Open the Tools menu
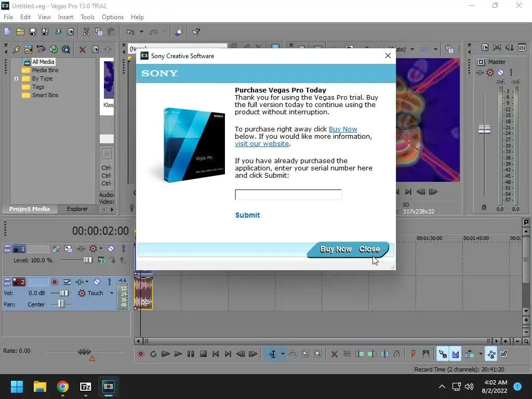 point(87,17)
